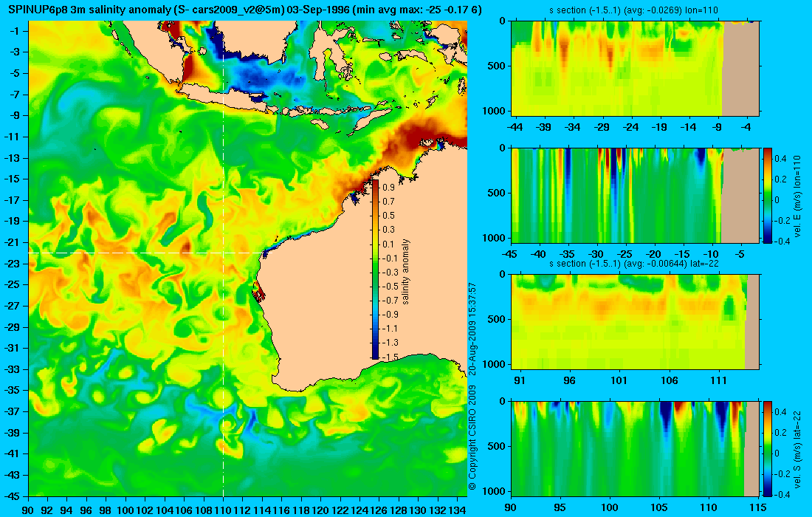Click the -35 tick under vel. E section

pyautogui.click(x=568, y=254)
